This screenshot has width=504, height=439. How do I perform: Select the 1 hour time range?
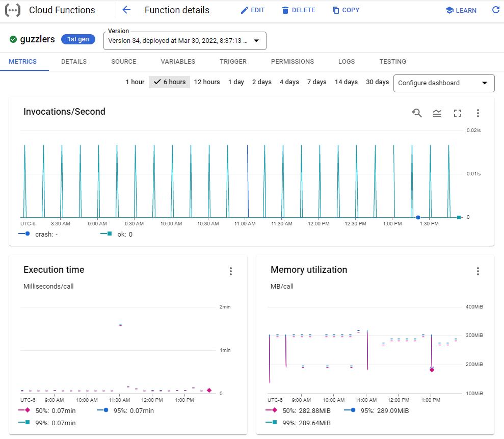[135, 82]
